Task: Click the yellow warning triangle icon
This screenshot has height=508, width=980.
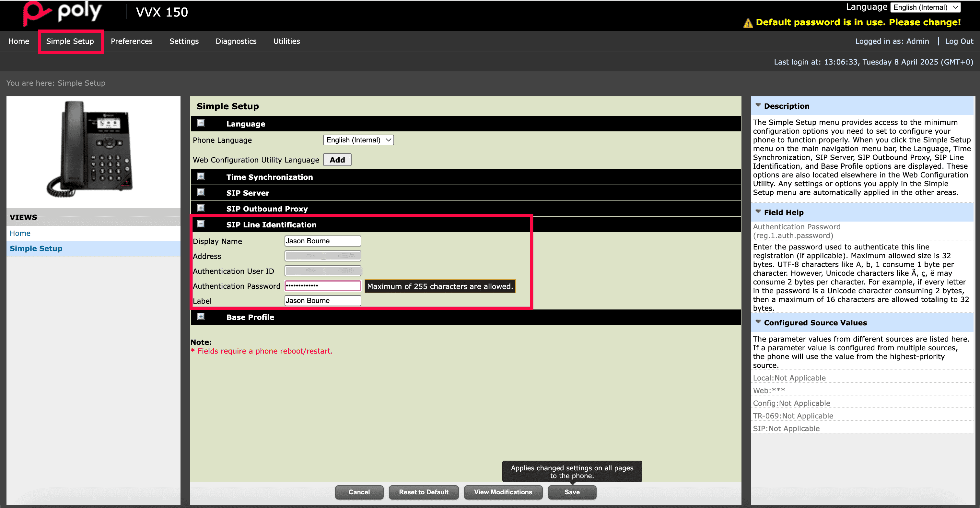Action: click(x=748, y=23)
